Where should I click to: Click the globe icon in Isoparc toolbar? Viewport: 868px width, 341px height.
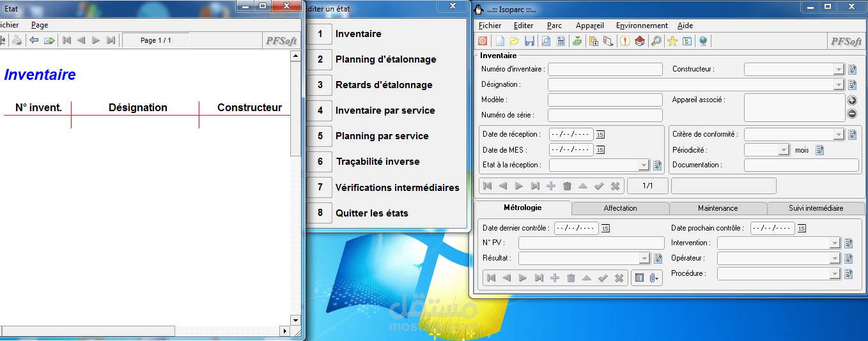click(x=703, y=41)
